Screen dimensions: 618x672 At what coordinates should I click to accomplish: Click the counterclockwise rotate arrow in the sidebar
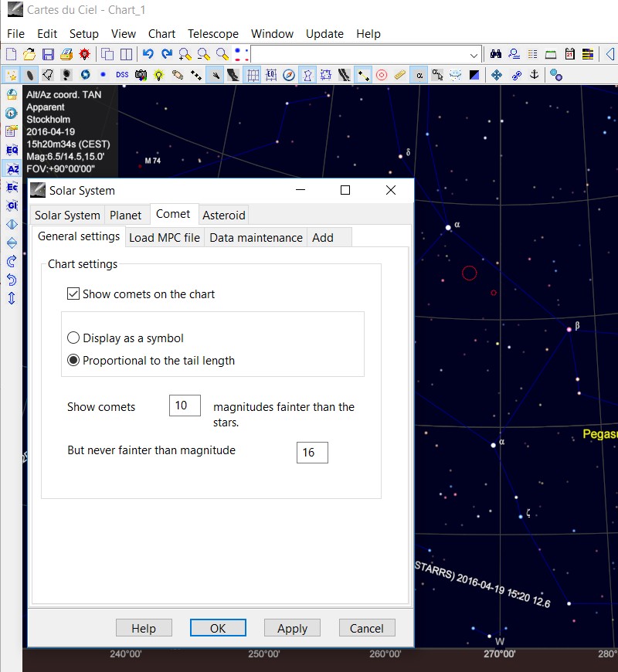(x=12, y=280)
